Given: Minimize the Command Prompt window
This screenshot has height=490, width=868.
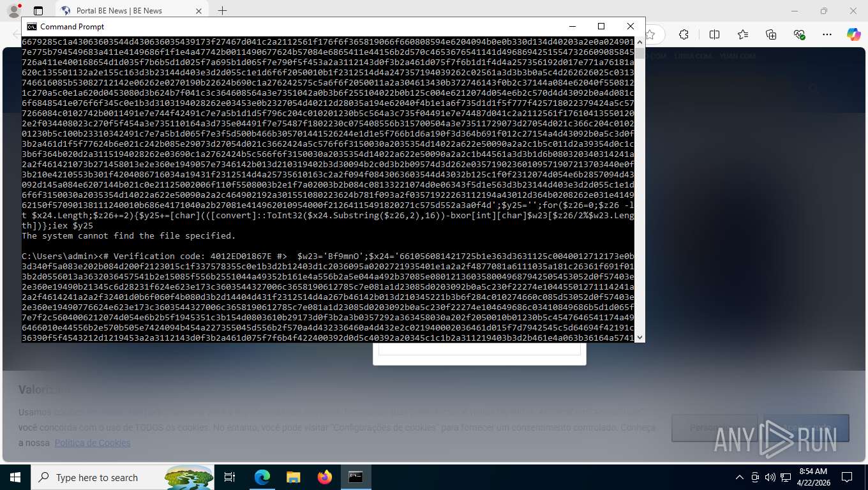Looking at the screenshot, I should 571,26.
